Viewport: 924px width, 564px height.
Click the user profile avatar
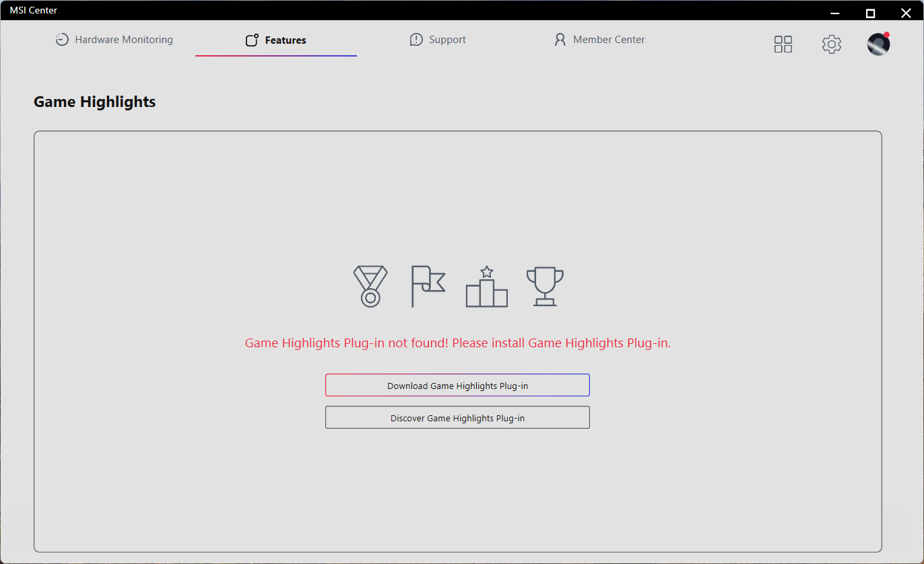click(878, 44)
